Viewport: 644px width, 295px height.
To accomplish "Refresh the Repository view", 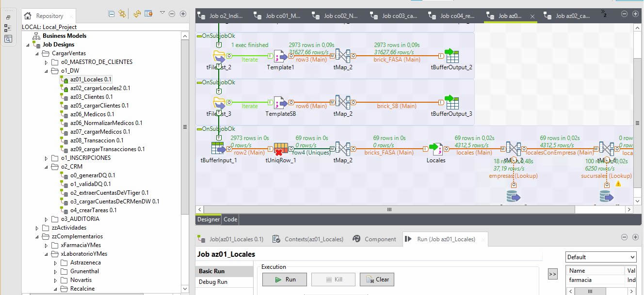I will [137, 14].
